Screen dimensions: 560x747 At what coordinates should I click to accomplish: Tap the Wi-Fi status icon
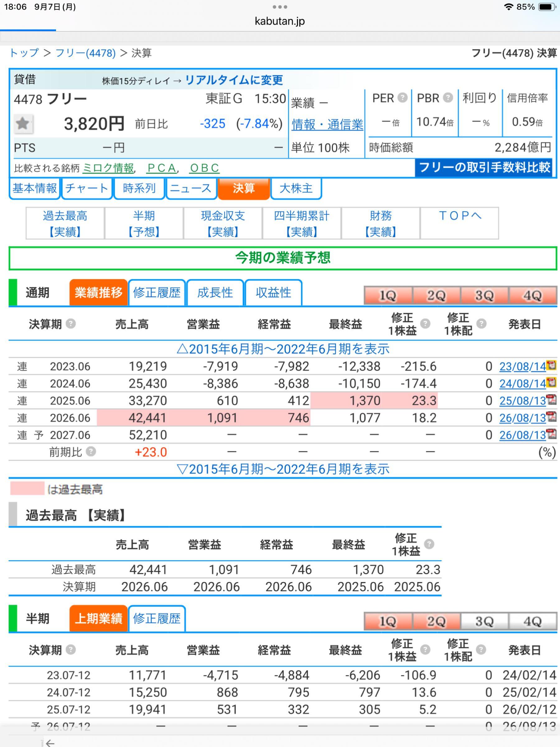508,7
